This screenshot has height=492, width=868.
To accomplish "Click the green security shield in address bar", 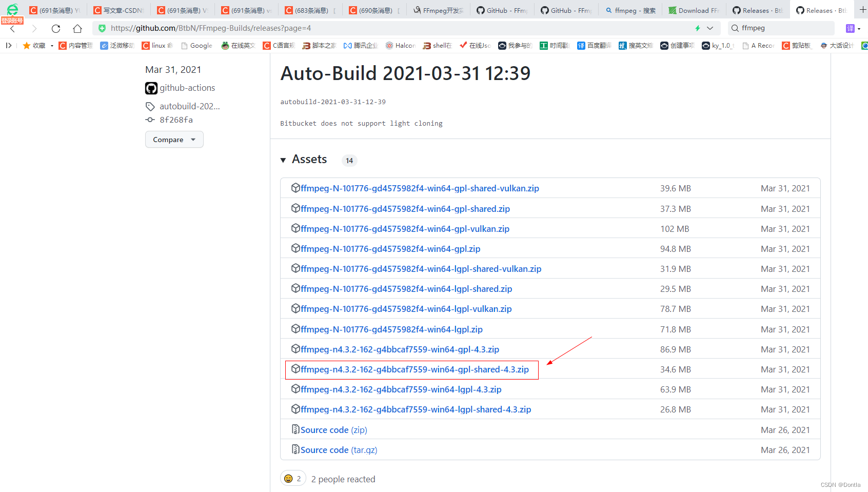I will pyautogui.click(x=102, y=28).
